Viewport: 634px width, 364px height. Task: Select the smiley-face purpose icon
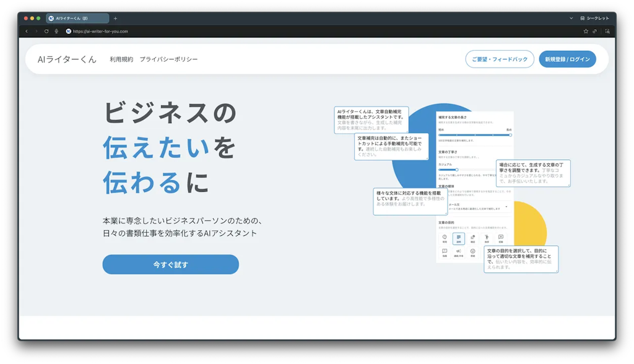[473, 252]
